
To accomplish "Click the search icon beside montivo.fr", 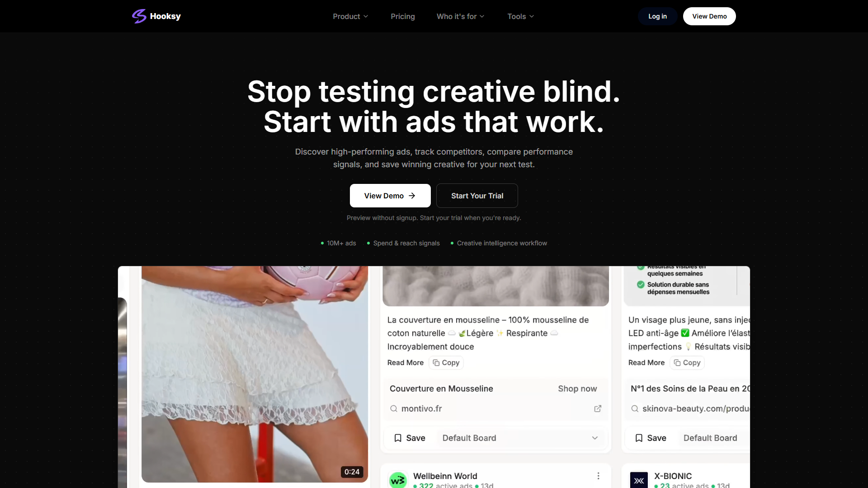I will point(394,408).
